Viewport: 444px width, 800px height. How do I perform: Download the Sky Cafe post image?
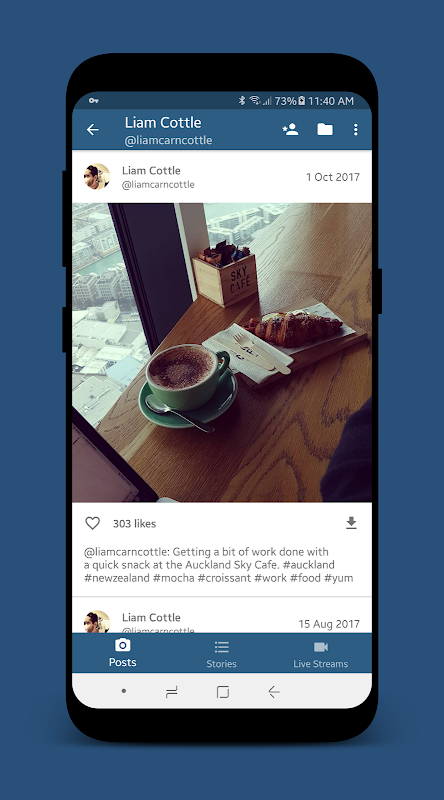click(351, 523)
